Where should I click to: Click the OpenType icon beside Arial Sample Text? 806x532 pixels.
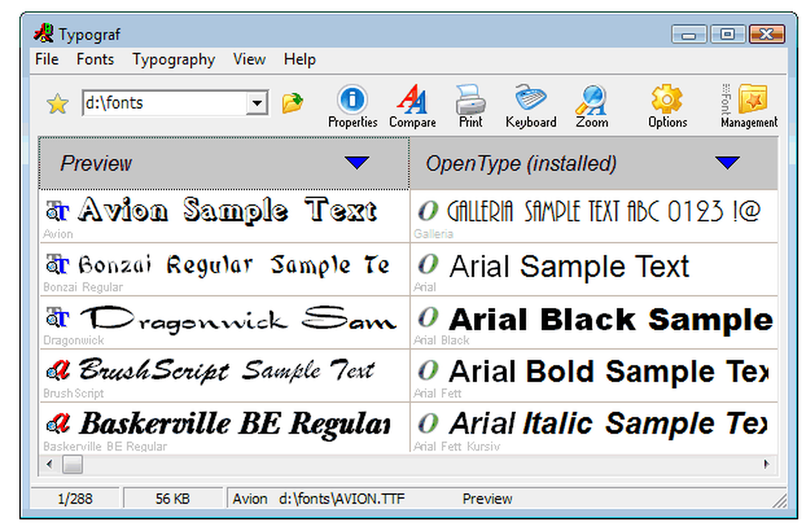[x=428, y=264]
